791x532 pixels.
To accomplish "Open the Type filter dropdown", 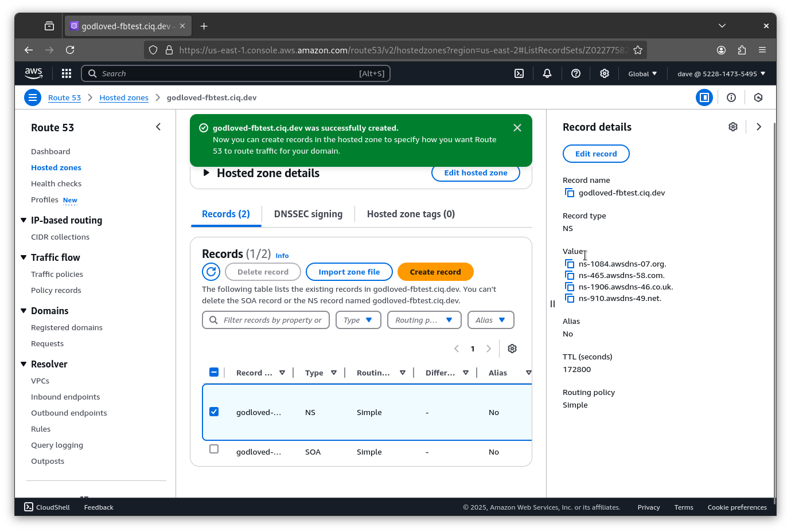I will point(359,320).
